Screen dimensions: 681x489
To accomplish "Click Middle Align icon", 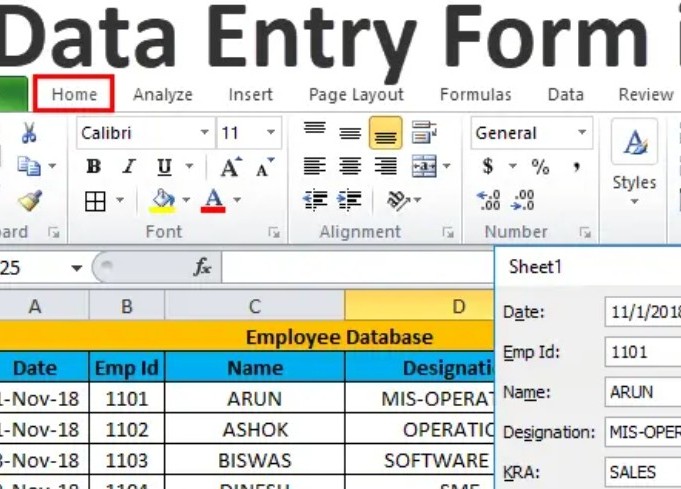I will [x=350, y=133].
